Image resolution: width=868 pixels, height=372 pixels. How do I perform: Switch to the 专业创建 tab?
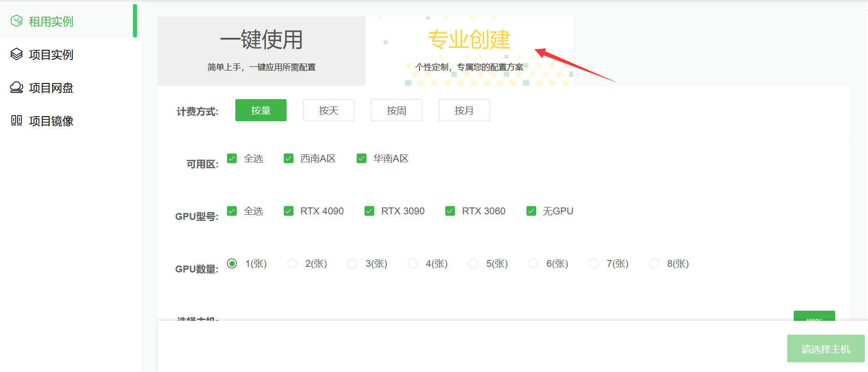coord(469,51)
